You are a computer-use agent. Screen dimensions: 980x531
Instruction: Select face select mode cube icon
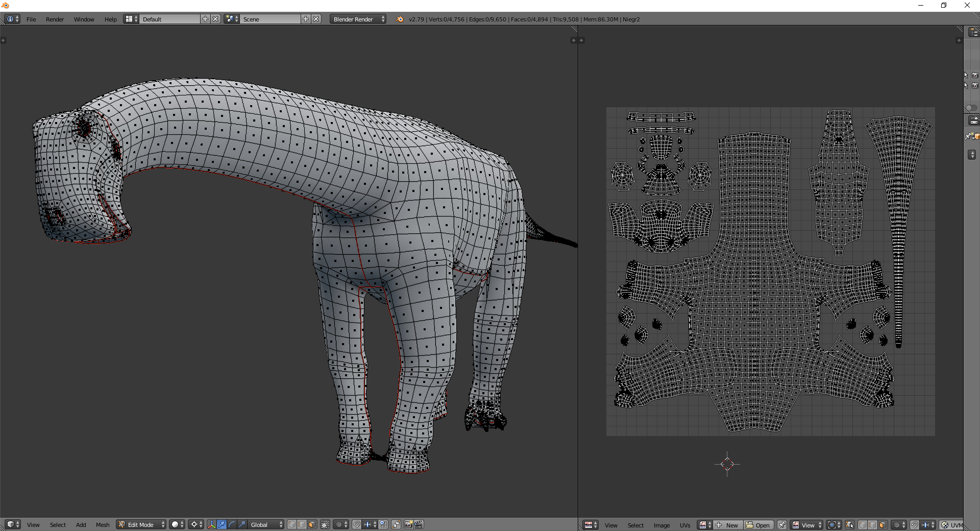click(312, 524)
